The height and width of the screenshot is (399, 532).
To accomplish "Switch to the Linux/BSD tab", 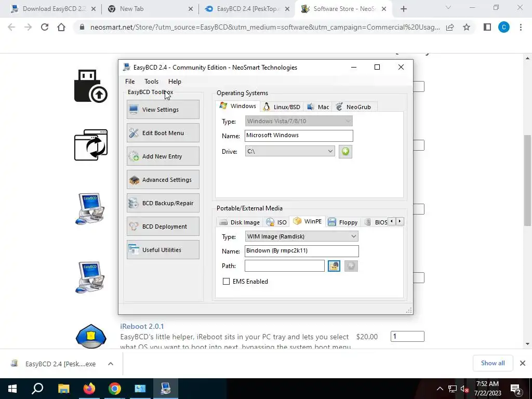I will click(x=282, y=107).
